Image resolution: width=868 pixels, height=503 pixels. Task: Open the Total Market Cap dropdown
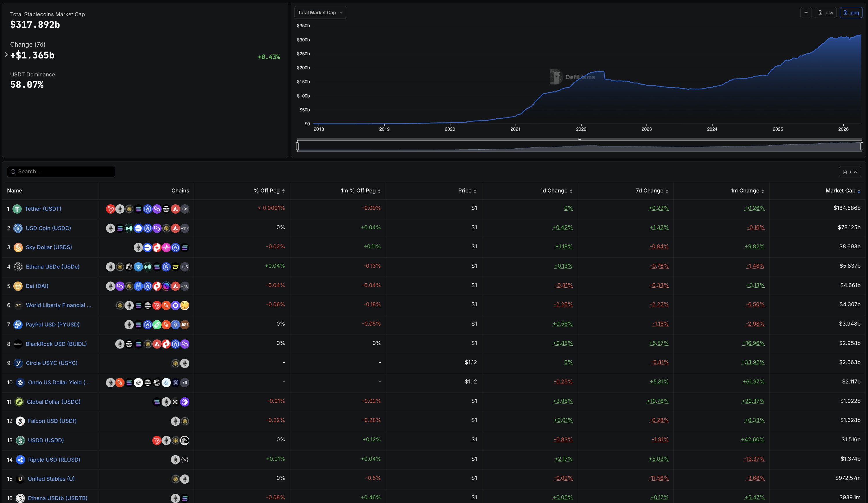point(320,12)
